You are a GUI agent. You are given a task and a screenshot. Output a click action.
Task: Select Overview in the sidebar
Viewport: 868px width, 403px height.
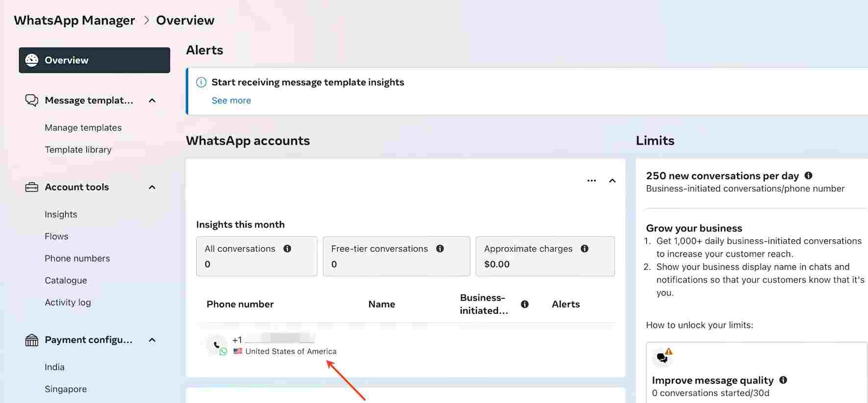(x=95, y=60)
